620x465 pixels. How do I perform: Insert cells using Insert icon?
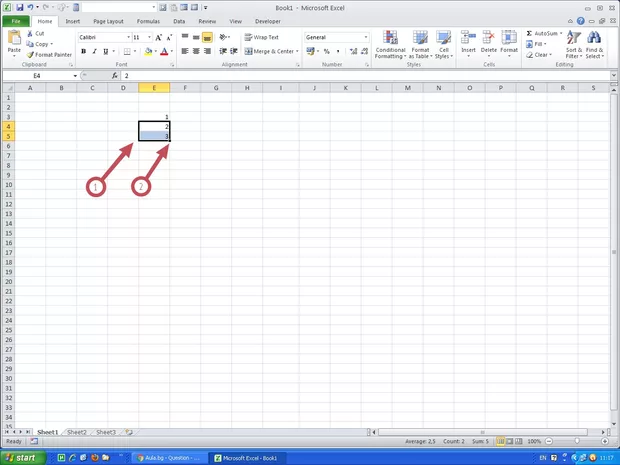point(468,38)
